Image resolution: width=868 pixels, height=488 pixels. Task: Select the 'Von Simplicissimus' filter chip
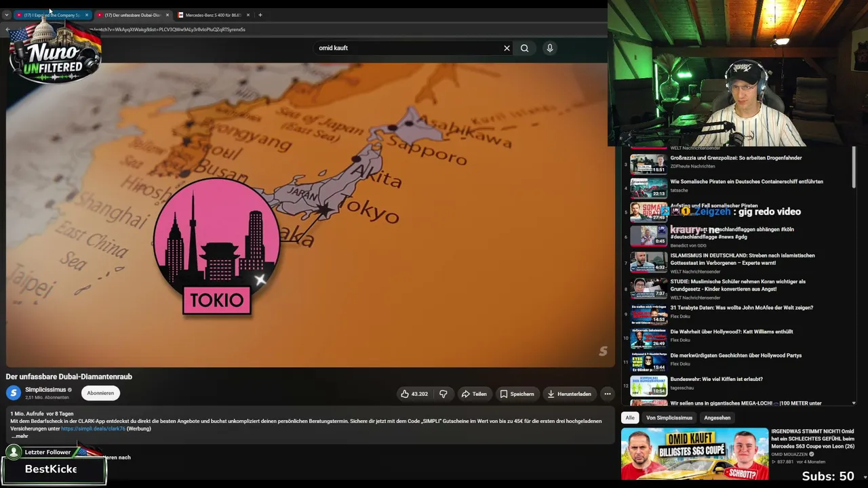[669, 418]
